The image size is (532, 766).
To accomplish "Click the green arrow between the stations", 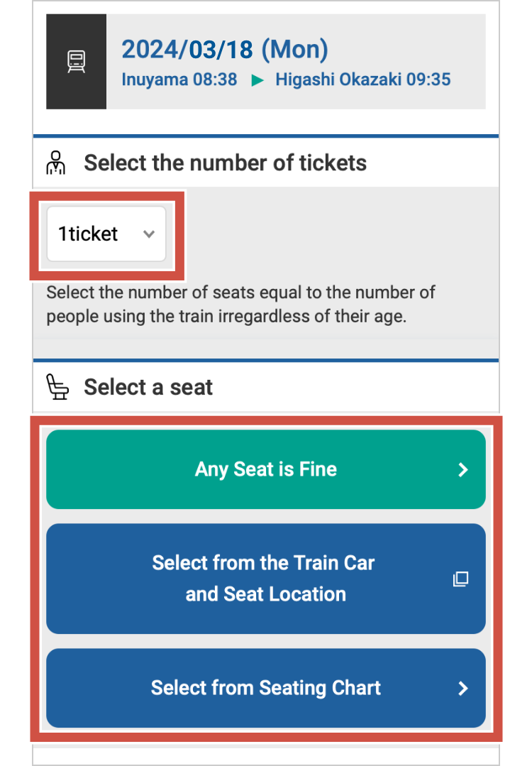I will [257, 80].
